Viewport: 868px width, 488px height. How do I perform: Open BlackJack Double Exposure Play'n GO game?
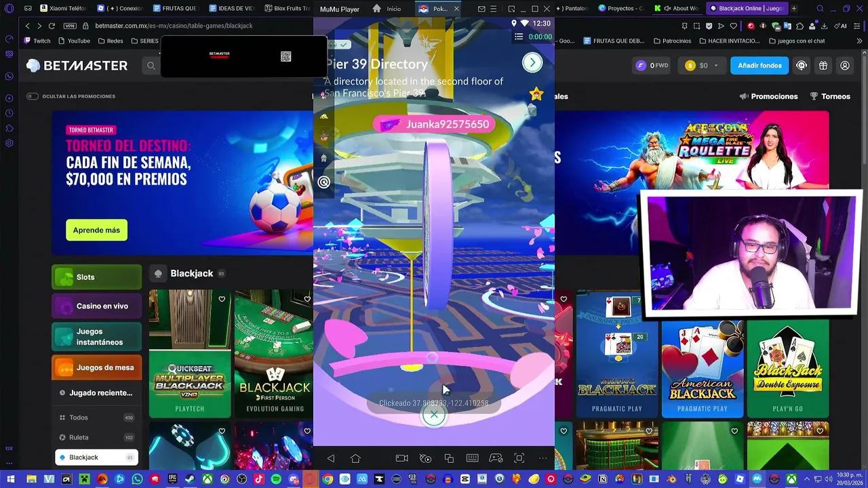[x=788, y=369]
